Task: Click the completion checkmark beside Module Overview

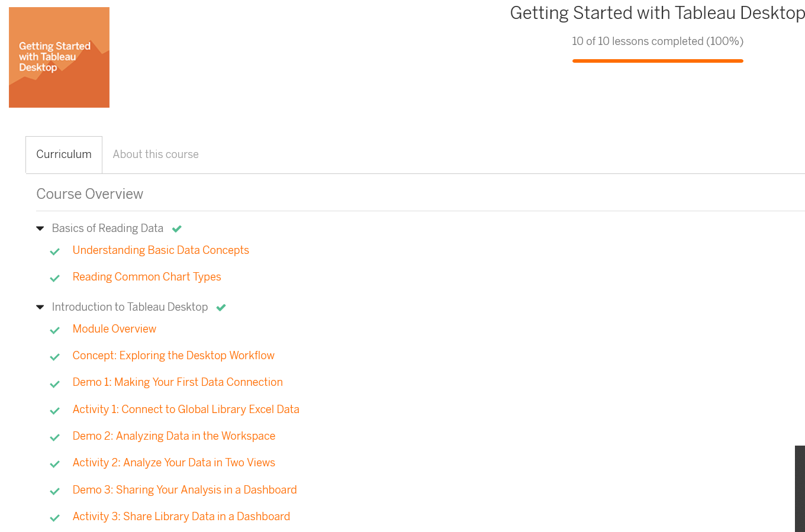Action: tap(55, 330)
